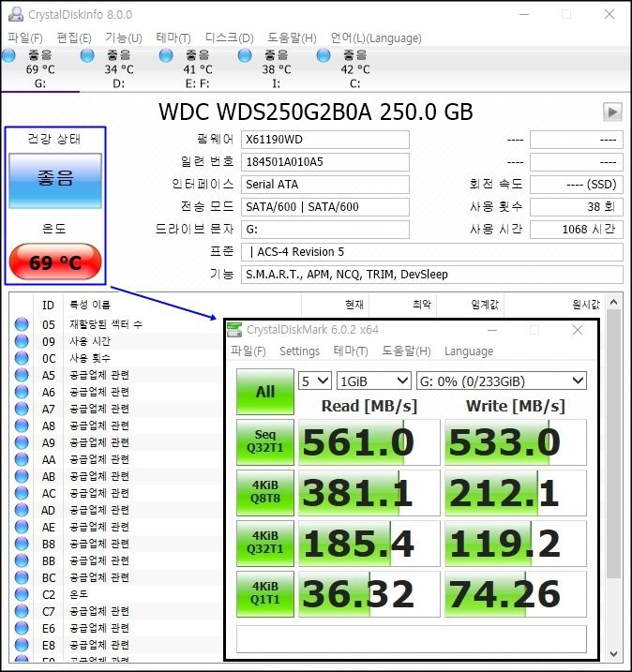
Task: Click the green All benchmark button
Action: (265, 392)
